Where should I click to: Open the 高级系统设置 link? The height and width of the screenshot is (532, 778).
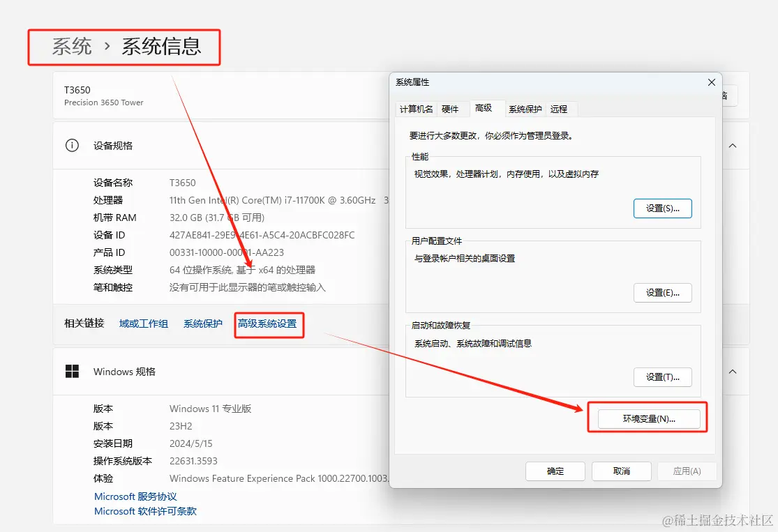pyautogui.click(x=267, y=324)
